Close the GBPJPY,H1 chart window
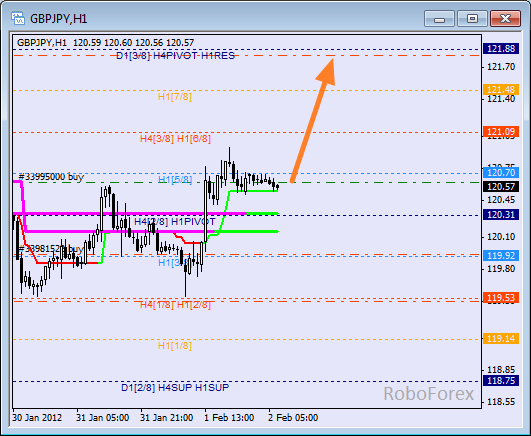 [x=505, y=18]
